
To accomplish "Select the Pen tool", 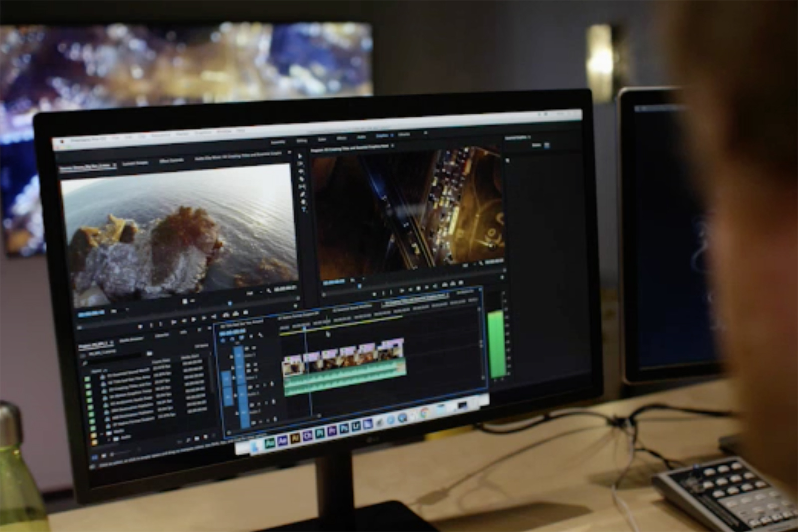I will [x=303, y=194].
